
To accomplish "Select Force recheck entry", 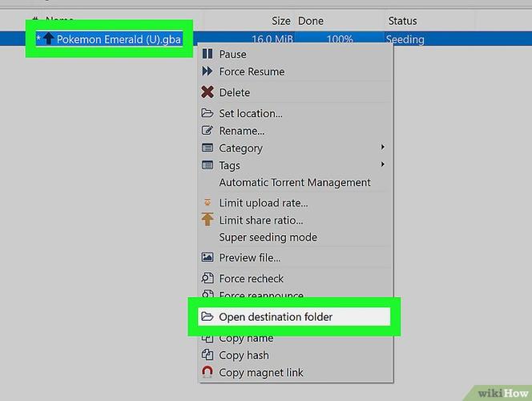I will tap(295, 278).
